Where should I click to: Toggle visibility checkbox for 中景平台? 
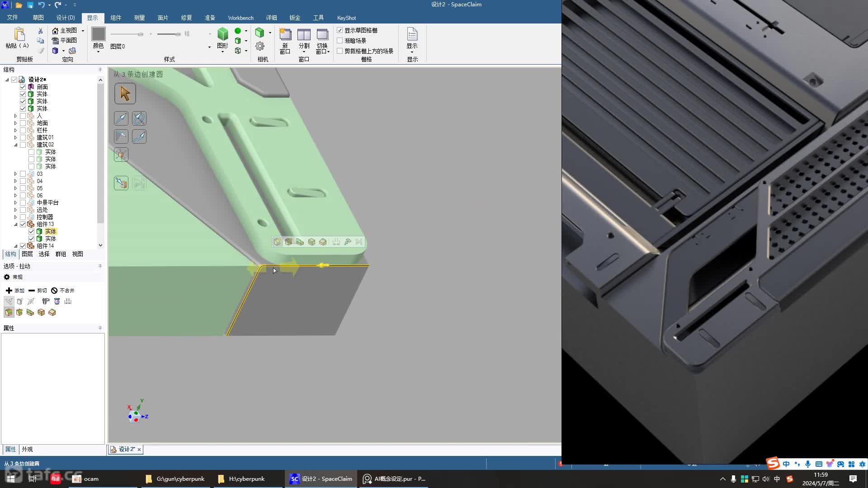23,202
